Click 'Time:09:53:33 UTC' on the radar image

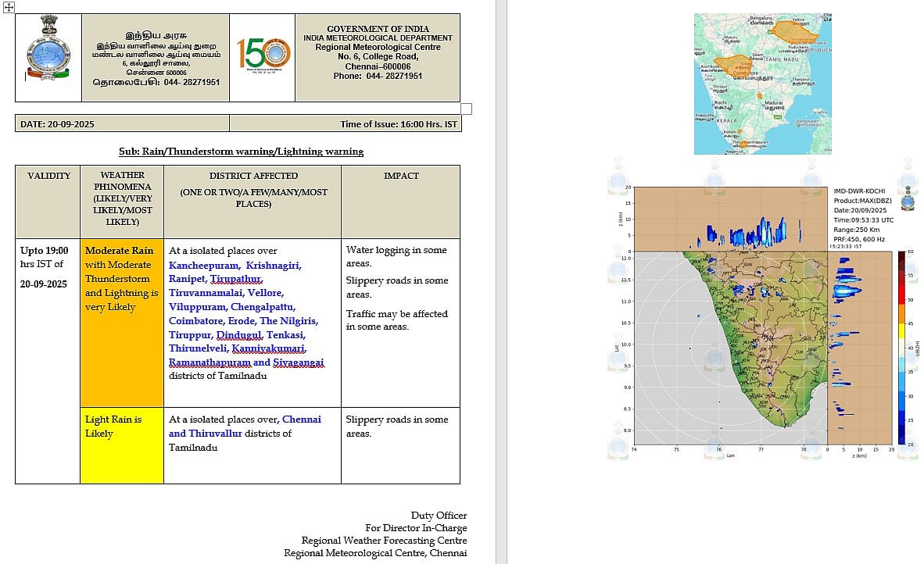[863, 220]
